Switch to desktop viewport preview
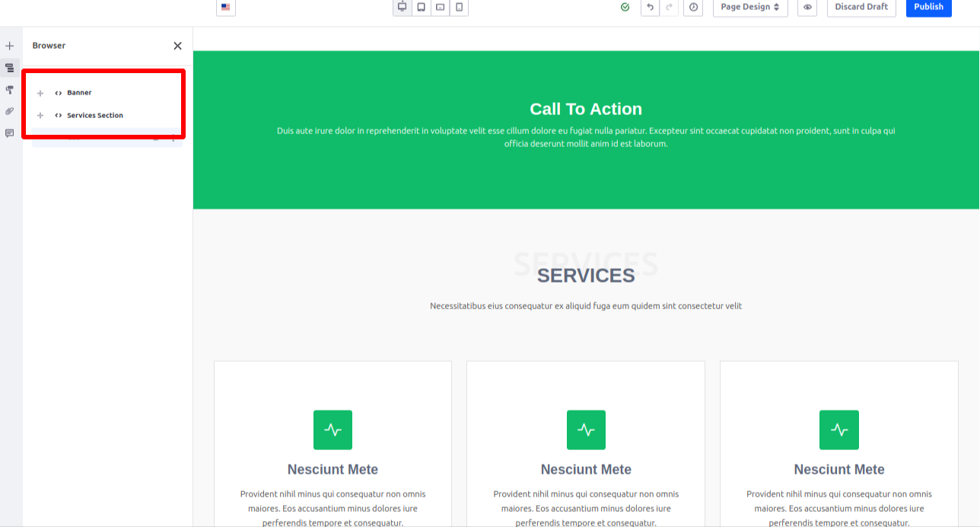Viewport: 980px width, 527px height. tap(402, 7)
